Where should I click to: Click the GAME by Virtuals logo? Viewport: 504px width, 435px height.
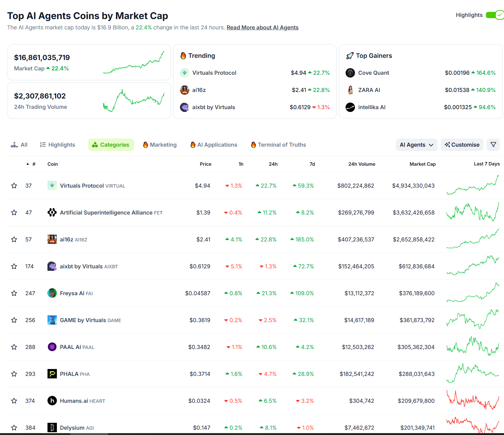pos(52,320)
